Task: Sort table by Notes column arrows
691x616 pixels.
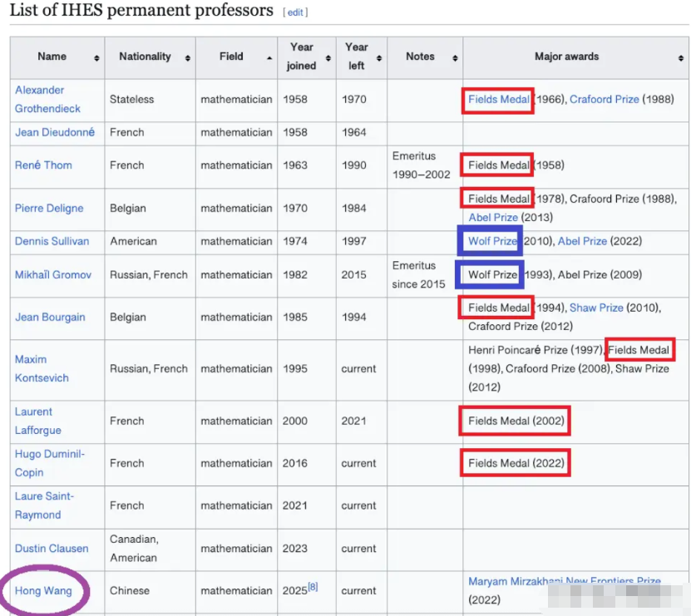Action: (455, 58)
